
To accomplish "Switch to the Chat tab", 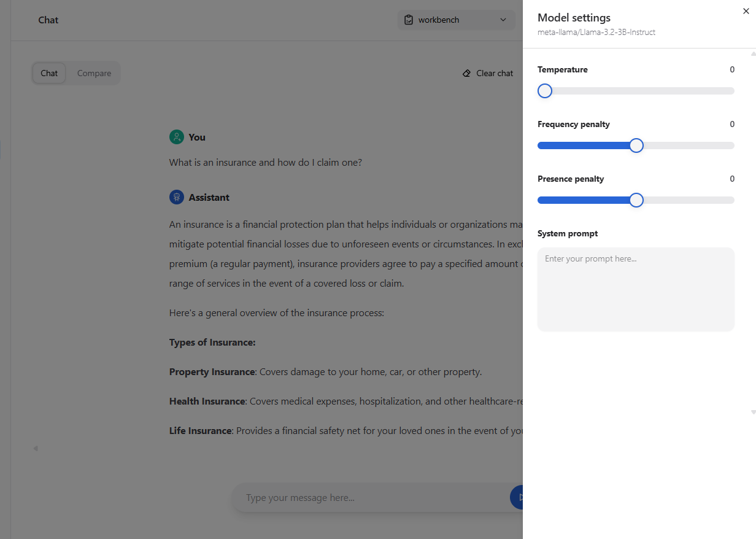I will click(49, 73).
